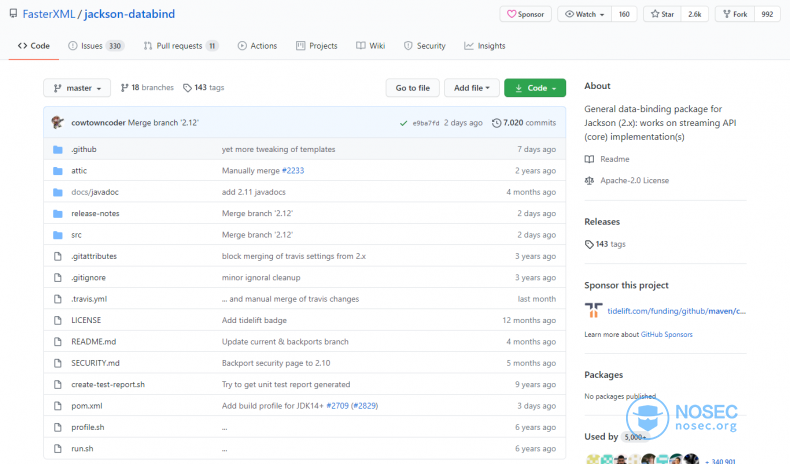This screenshot has height=464, width=790.
Task: Click the README.md file icon
Action: (x=58, y=342)
